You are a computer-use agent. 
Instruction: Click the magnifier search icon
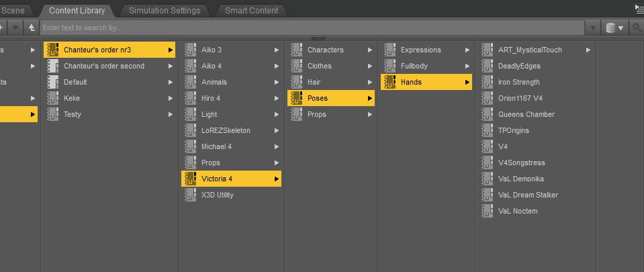click(x=637, y=28)
